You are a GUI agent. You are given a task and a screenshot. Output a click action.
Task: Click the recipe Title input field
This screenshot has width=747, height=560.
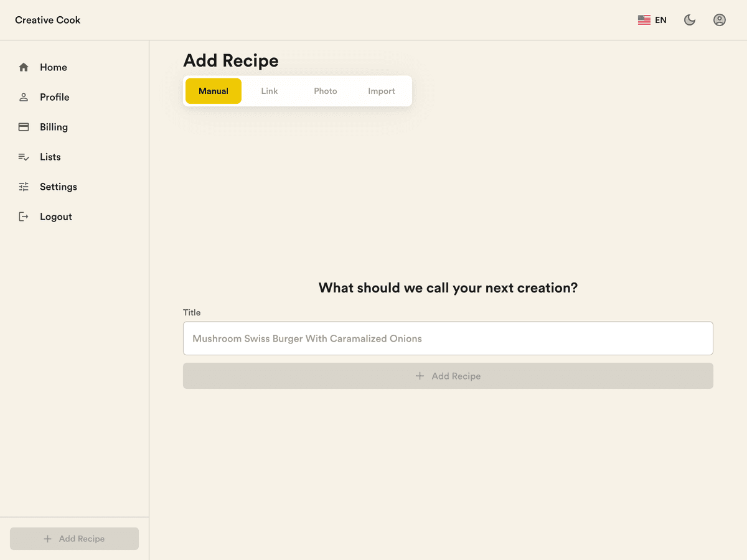448,338
